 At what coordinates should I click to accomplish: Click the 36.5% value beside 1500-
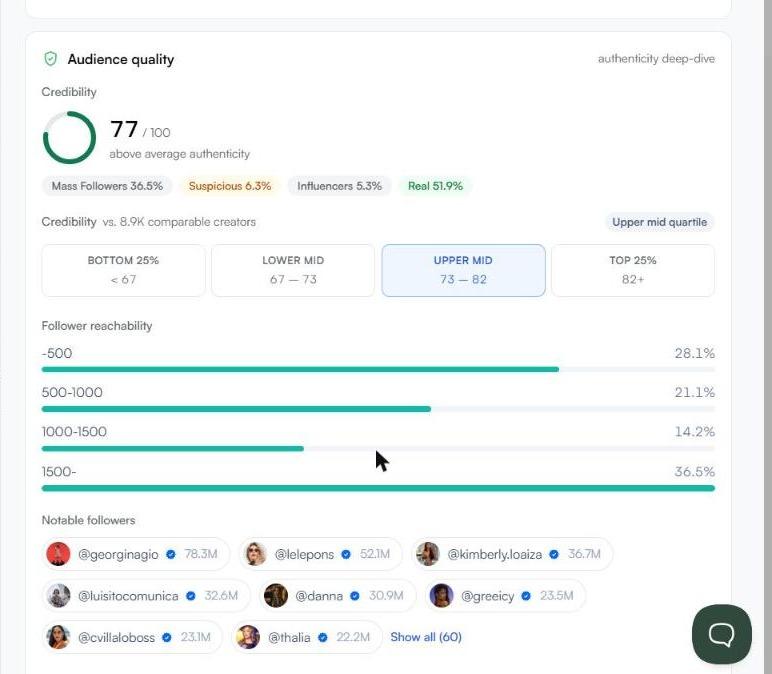[694, 472]
